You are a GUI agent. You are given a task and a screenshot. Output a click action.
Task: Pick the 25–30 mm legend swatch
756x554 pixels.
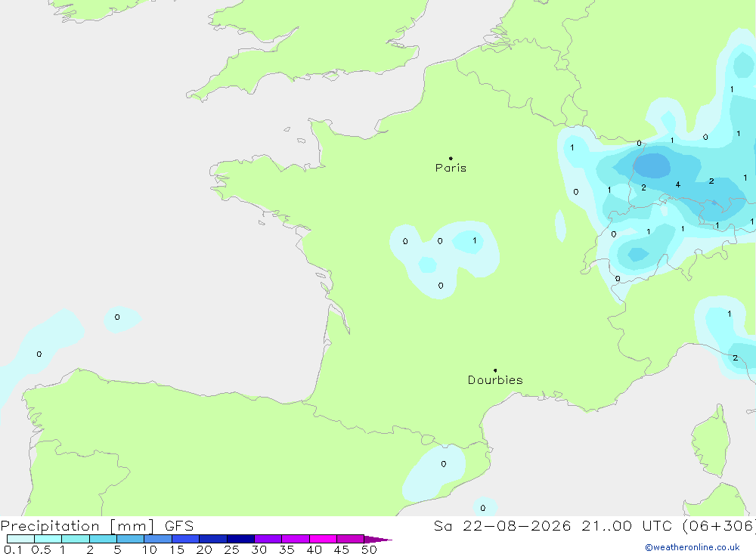tap(240, 539)
